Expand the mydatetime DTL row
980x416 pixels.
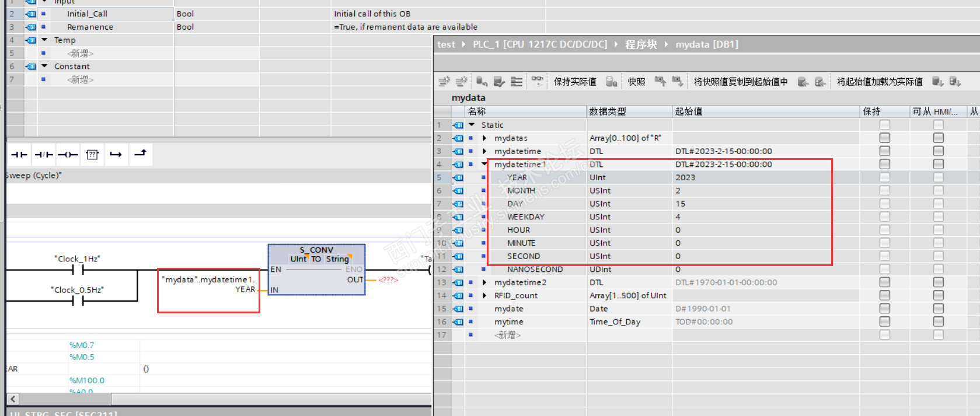tap(484, 151)
